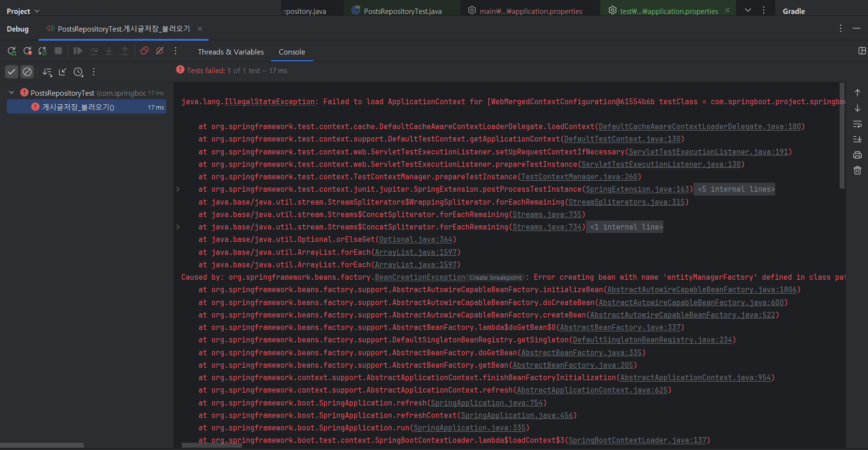Open test history clock menu
This screenshot has width=868, height=450.
78,72
